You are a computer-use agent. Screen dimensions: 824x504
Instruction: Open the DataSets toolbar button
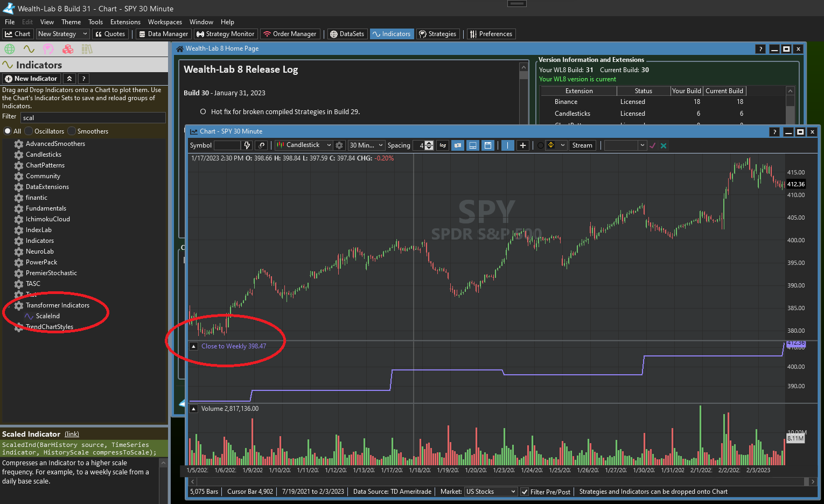[347, 34]
